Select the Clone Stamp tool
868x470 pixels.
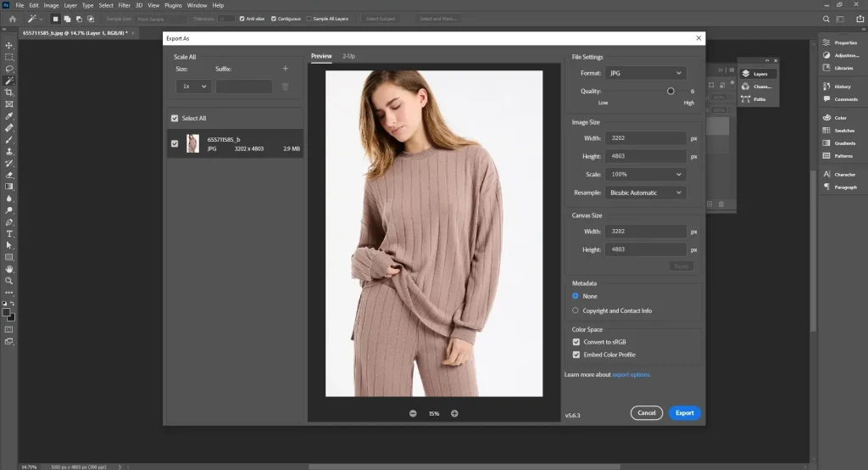coord(8,151)
